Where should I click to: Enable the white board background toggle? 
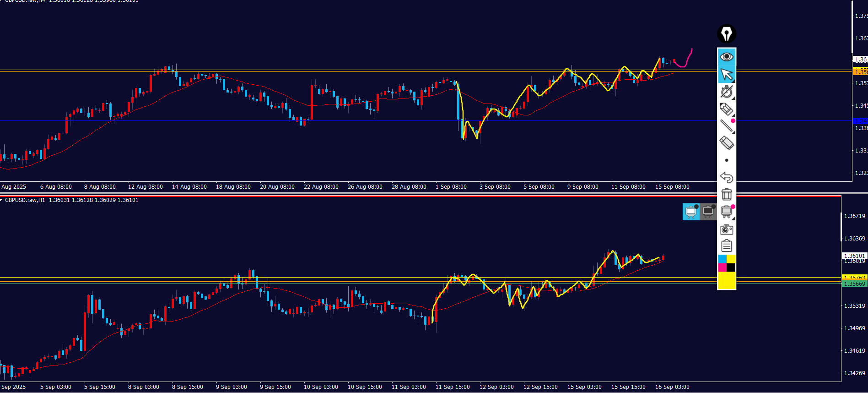(x=691, y=212)
